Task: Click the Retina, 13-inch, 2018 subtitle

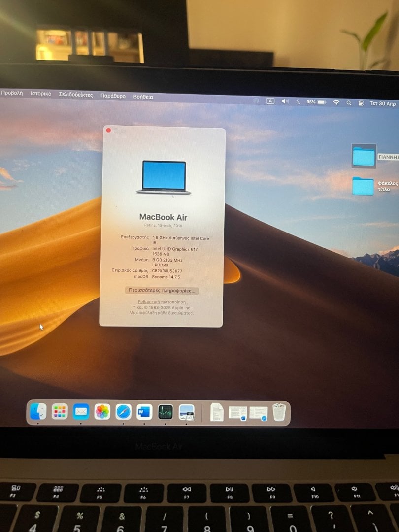Action: [163, 225]
